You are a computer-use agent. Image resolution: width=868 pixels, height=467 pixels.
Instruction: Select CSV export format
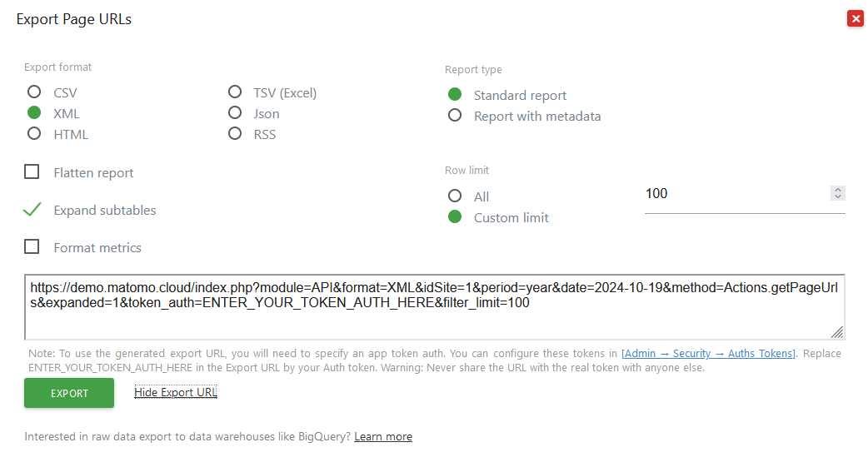pyautogui.click(x=34, y=92)
